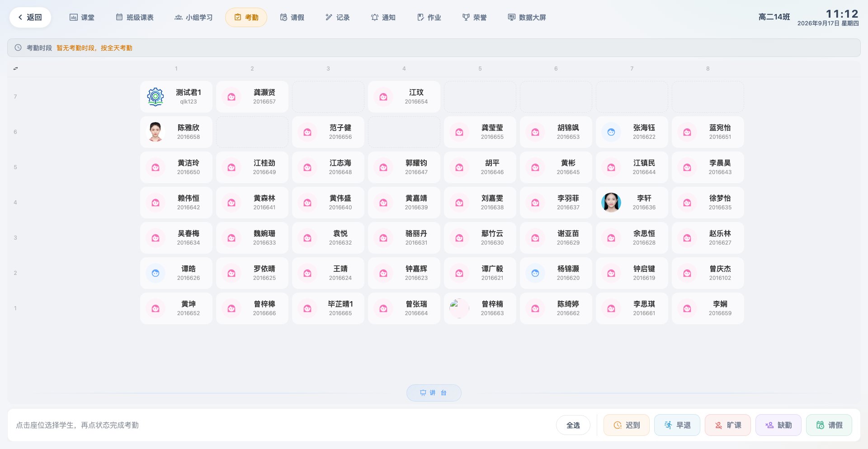Click the pink avatar icon of 黄洁玲
868x449 pixels.
pyautogui.click(x=156, y=167)
